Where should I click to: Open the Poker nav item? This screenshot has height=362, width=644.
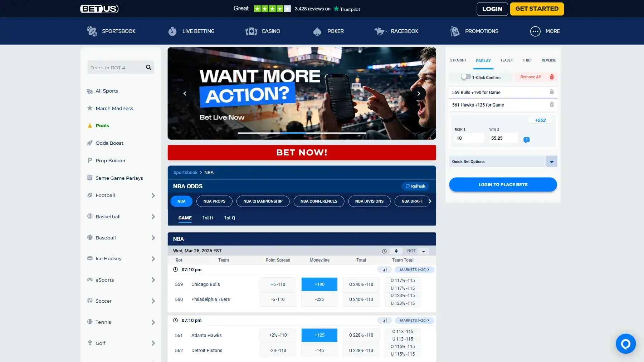pos(328,31)
